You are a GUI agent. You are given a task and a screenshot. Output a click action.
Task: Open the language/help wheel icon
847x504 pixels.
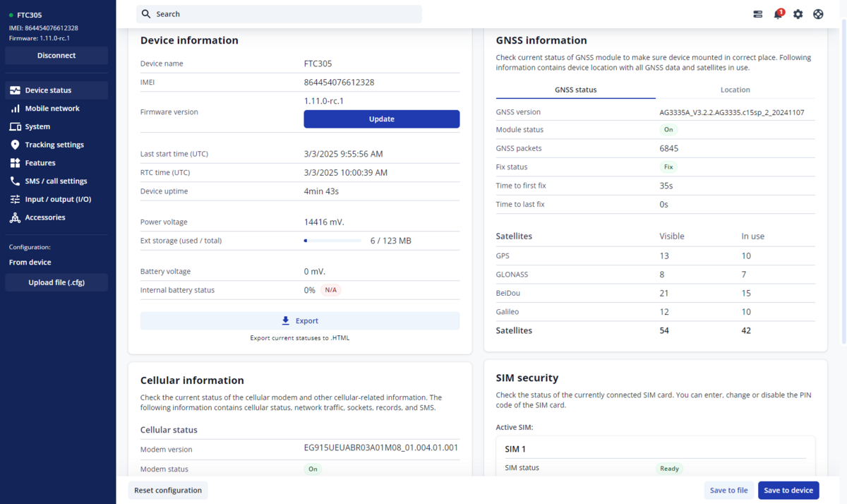tap(818, 14)
